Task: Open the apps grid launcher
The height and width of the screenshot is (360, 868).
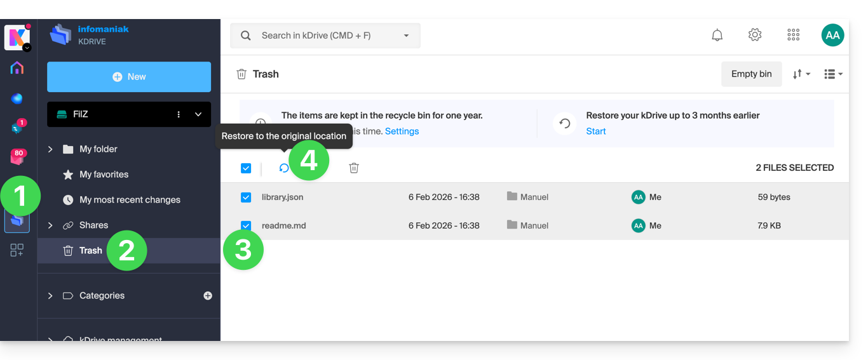Action: click(793, 36)
